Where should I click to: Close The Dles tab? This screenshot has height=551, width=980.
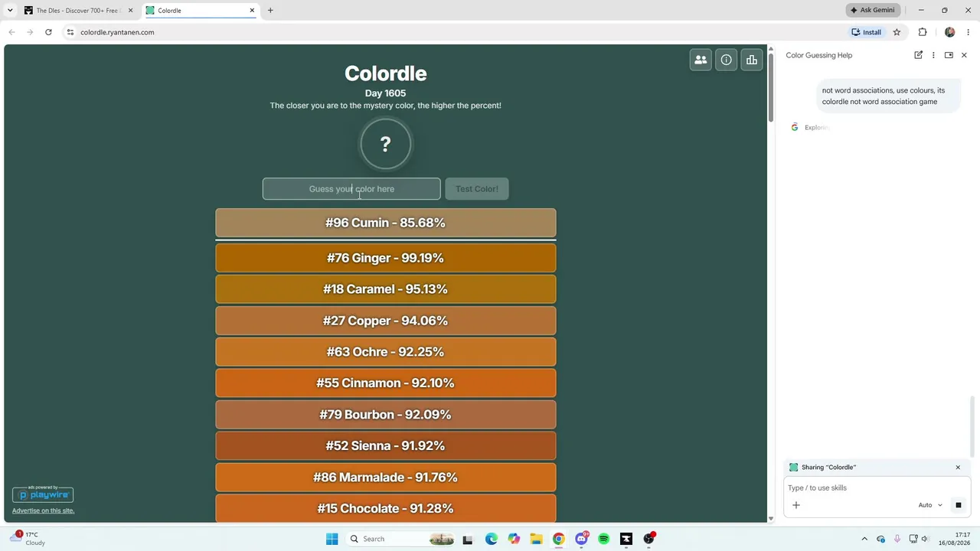coord(130,11)
